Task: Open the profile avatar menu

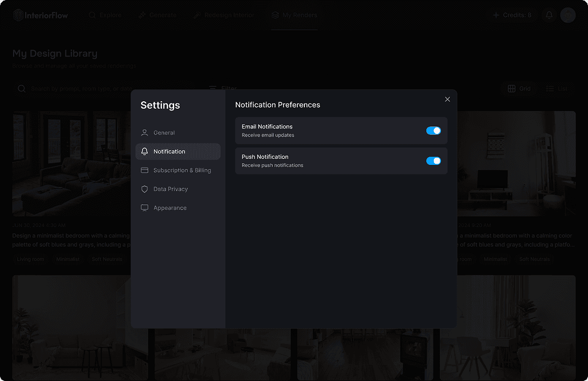Action: [568, 15]
